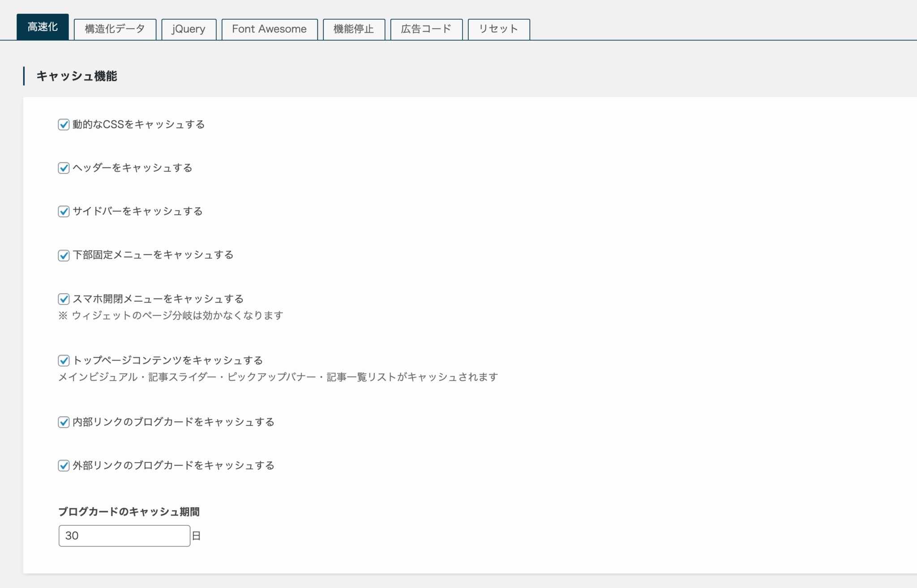Click the ヘッダーをキャッシュする label text
Viewport: 917px width, 588px height.
click(x=132, y=168)
